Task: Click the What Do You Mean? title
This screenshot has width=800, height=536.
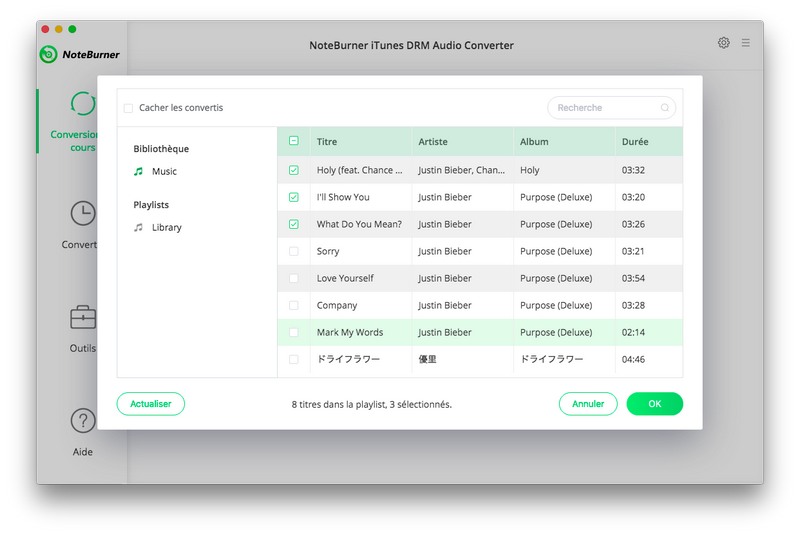Action: point(359,224)
